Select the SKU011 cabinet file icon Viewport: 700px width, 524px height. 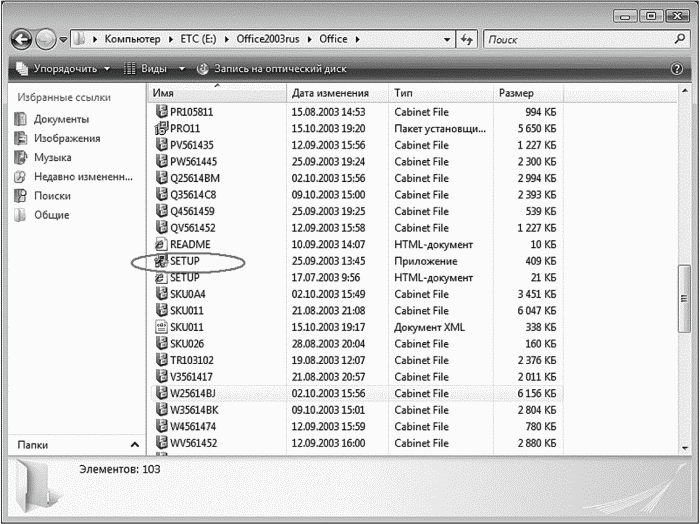click(161, 310)
